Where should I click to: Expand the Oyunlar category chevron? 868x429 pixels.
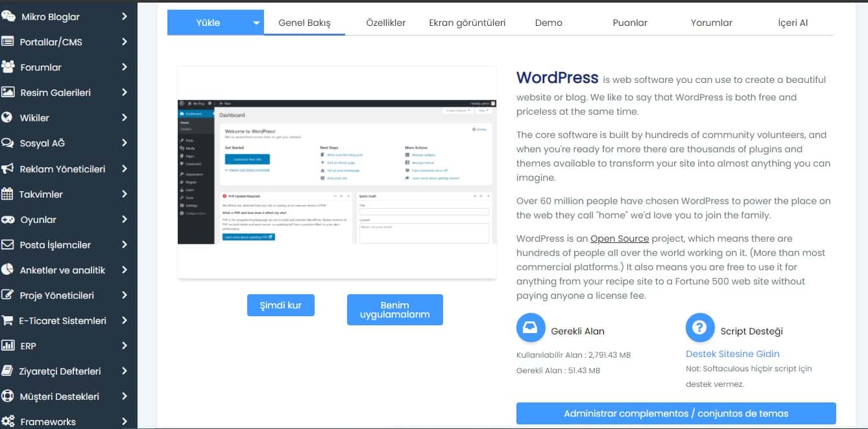[125, 220]
